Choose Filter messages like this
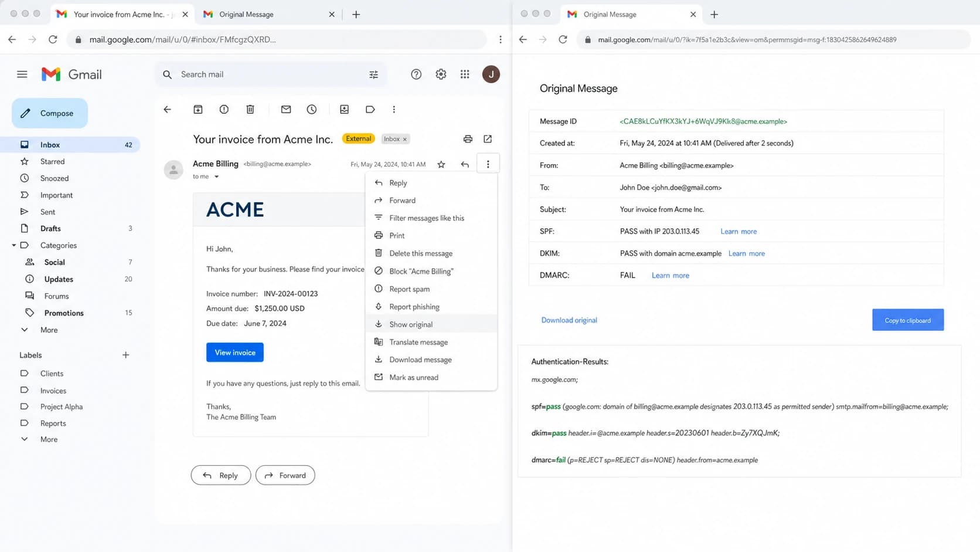 coord(431,218)
